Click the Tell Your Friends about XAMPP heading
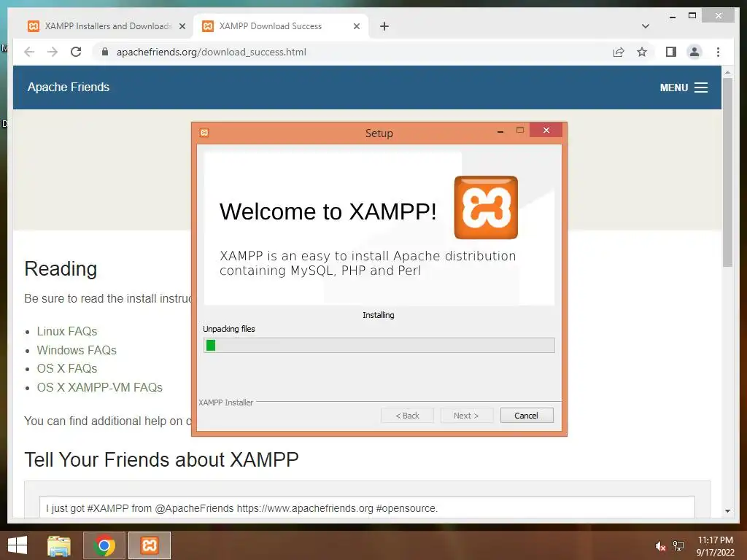The image size is (747, 560). [x=161, y=459]
